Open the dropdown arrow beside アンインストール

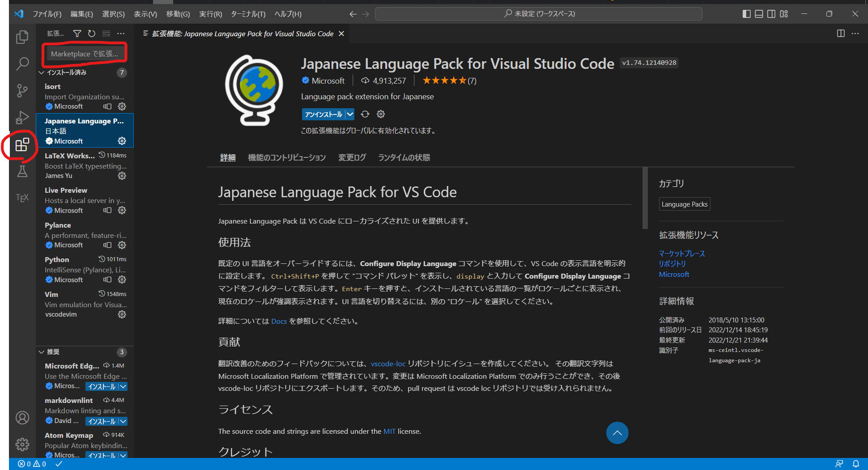pos(350,114)
